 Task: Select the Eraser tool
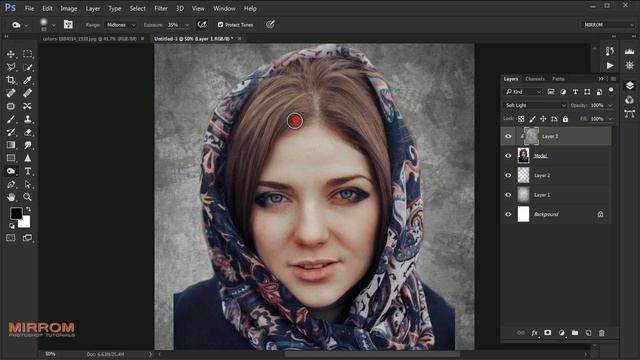coord(27,132)
